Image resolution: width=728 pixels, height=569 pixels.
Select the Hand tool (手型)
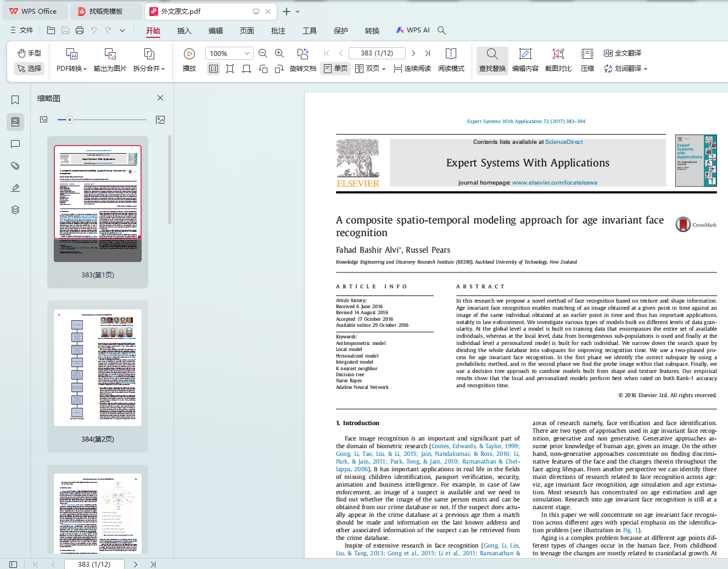pos(29,53)
